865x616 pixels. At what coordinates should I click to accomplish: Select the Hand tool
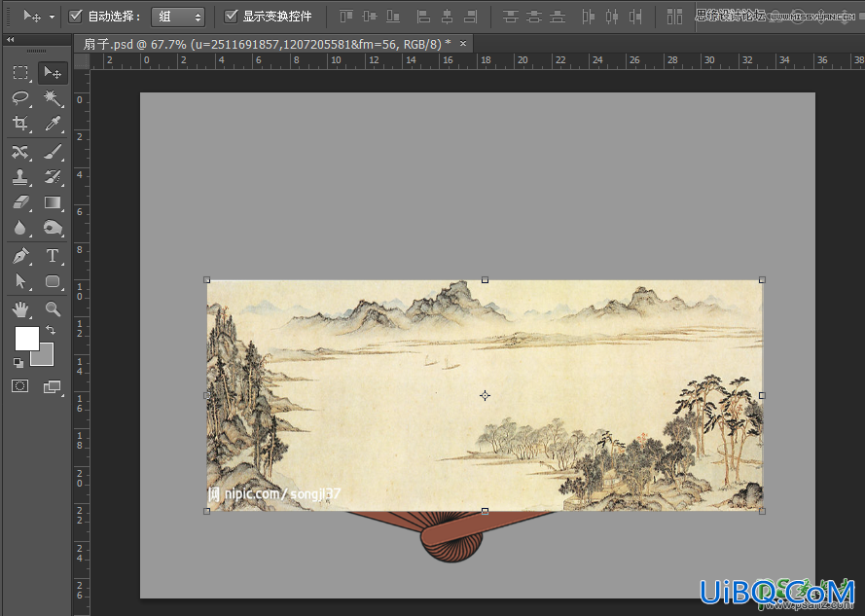(x=20, y=309)
